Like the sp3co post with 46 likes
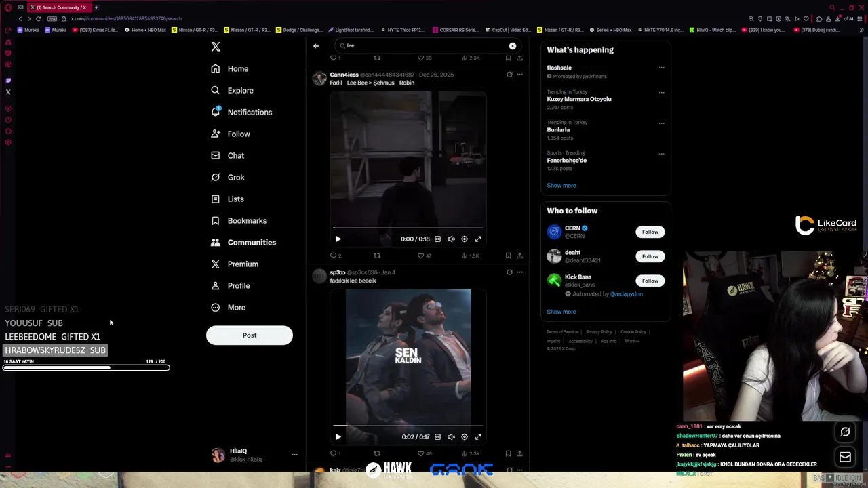The height and width of the screenshot is (488, 868). coord(424,453)
